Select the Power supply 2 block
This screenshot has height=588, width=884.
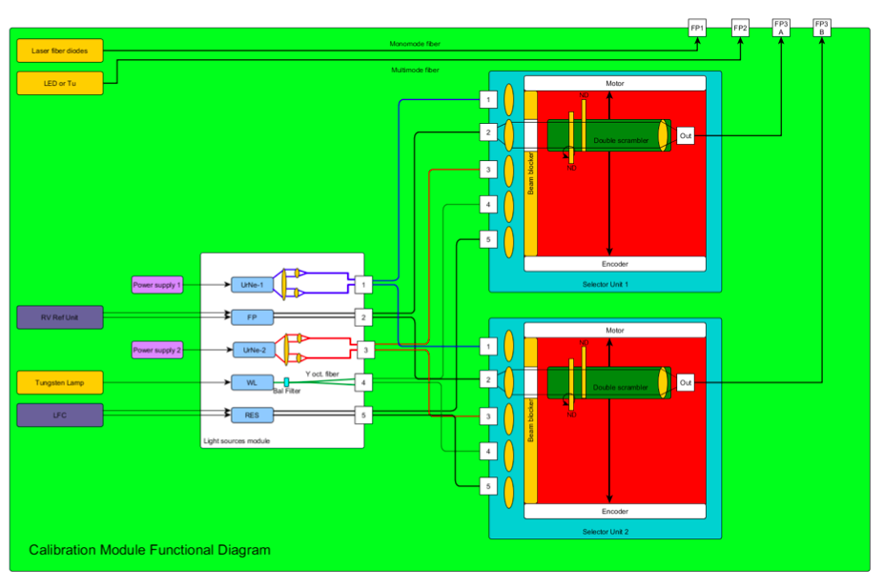point(156,350)
